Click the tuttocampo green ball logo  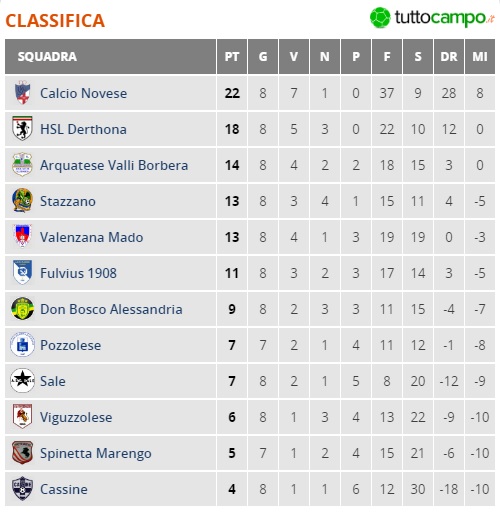click(x=380, y=18)
